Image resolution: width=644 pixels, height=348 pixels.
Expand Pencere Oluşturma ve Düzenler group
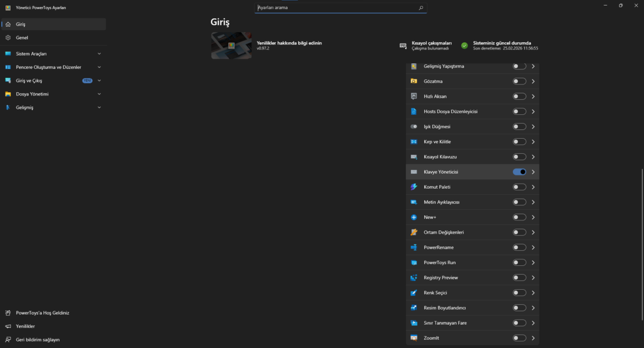99,67
